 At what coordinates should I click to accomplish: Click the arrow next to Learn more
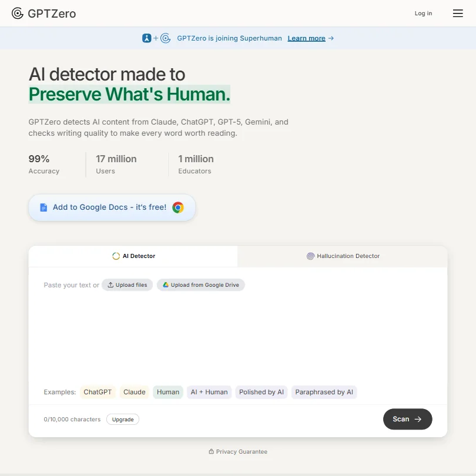click(x=331, y=38)
